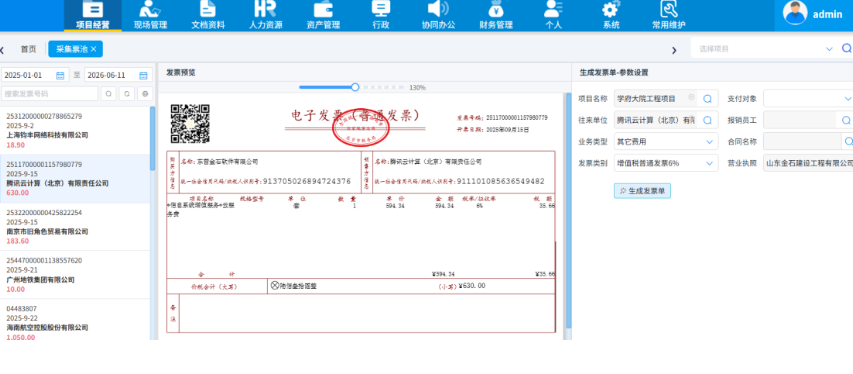
Task: Open the 人力资源 HR icon
Action: click(x=265, y=9)
